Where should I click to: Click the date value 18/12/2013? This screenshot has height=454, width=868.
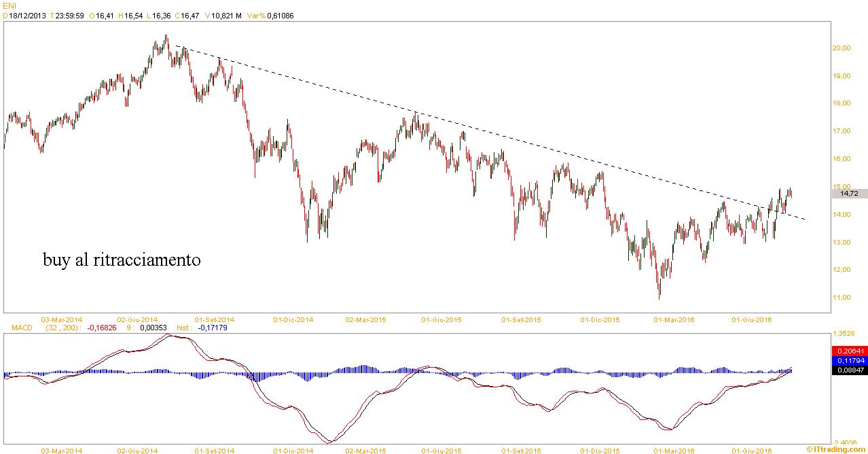click(x=27, y=16)
